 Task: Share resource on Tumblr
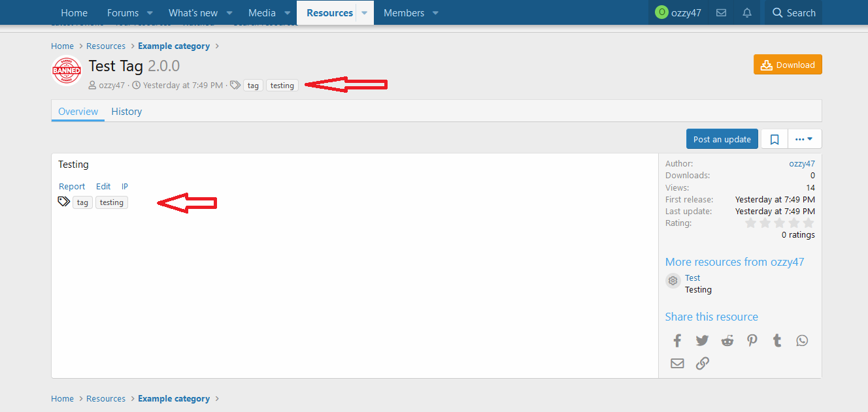point(777,340)
